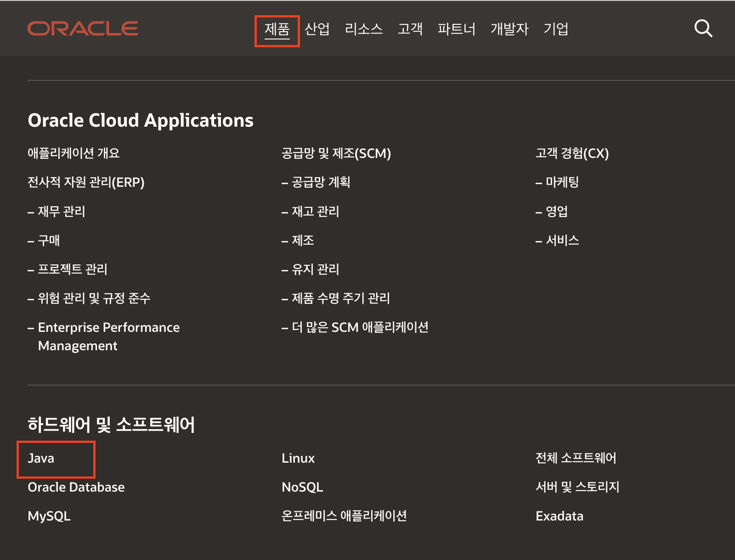Open 전체 소프트웨어 link

576,458
